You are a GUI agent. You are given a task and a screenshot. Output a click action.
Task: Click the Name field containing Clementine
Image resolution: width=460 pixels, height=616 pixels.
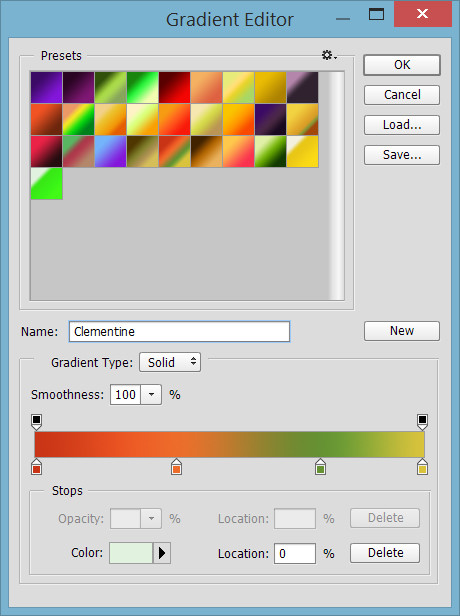point(180,332)
